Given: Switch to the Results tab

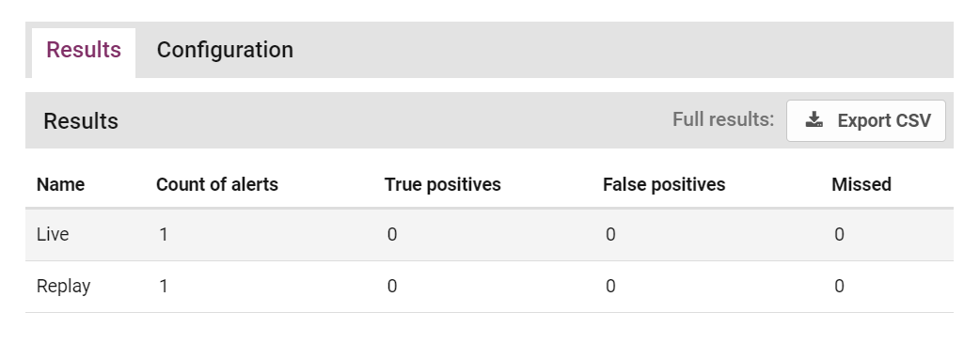Looking at the screenshot, I should click(x=84, y=50).
